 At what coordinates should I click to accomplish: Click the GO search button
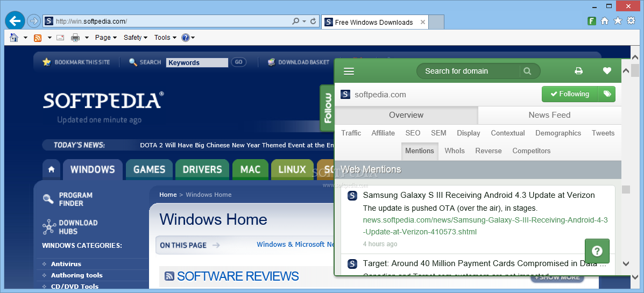click(x=239, y=62)
